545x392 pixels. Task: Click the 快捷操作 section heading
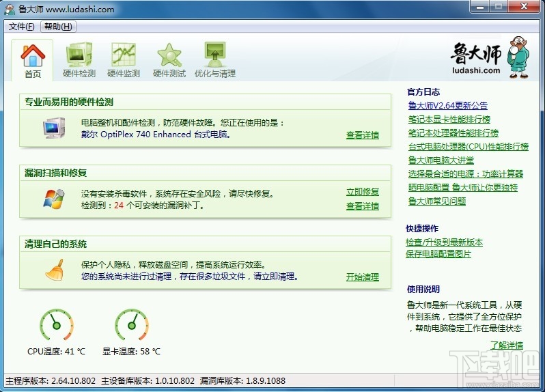422,229
